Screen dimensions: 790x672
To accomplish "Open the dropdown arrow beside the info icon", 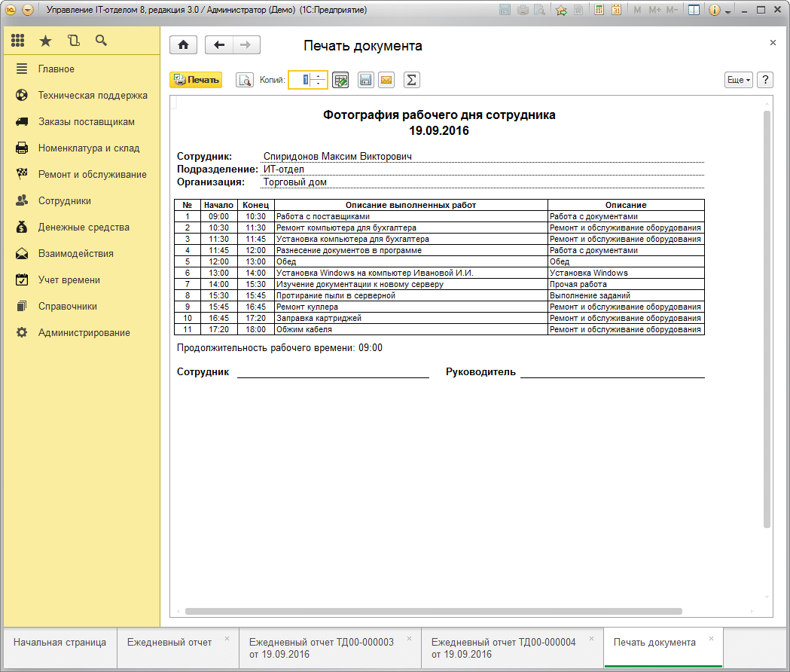I will 728,11.
